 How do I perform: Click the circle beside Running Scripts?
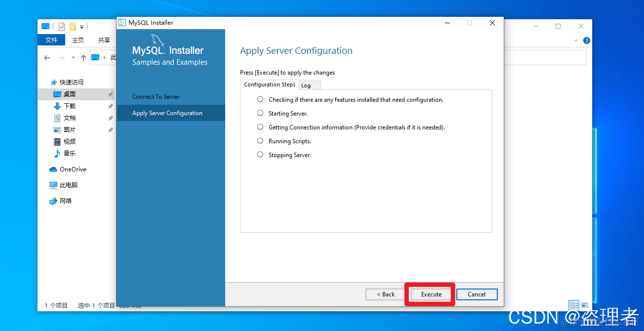click(x=260, y=141)
